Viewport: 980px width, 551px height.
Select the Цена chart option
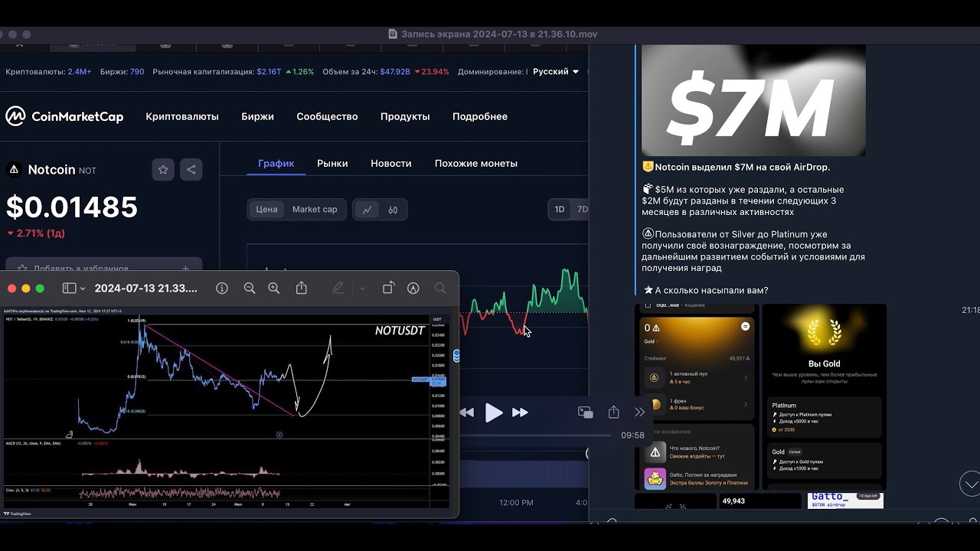(266, 210)
